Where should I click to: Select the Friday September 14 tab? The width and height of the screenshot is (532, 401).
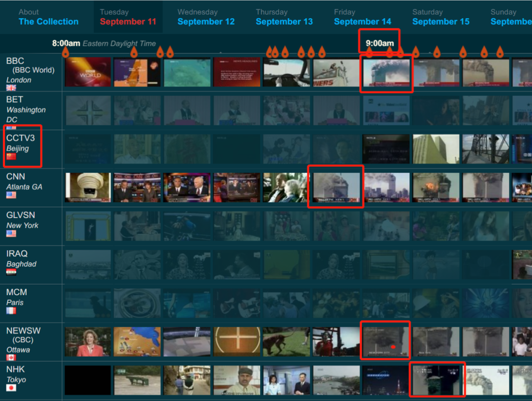point(363,17)
